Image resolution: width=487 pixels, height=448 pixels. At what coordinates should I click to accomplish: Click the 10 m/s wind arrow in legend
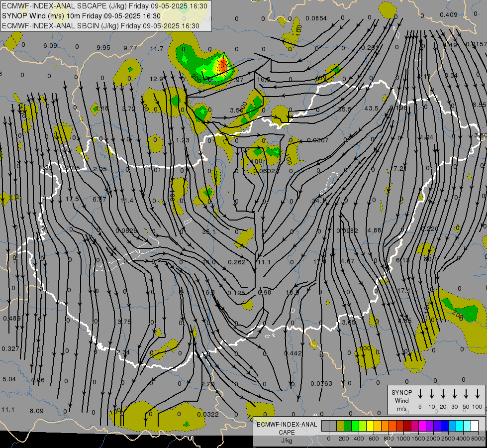431,394
